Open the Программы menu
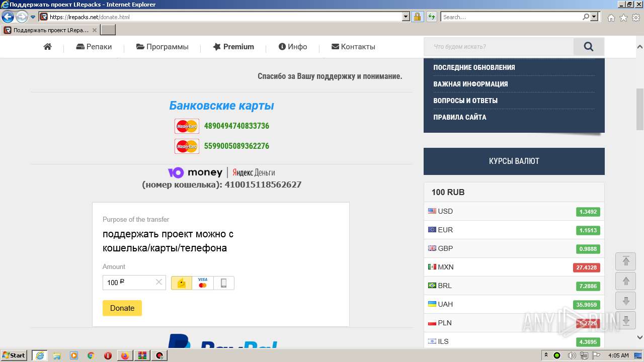644x362 pixels. pyautogui.click(x=163, y=47)
